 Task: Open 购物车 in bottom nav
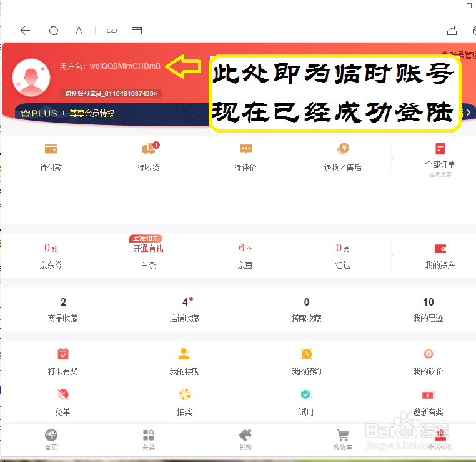[343, 439]
